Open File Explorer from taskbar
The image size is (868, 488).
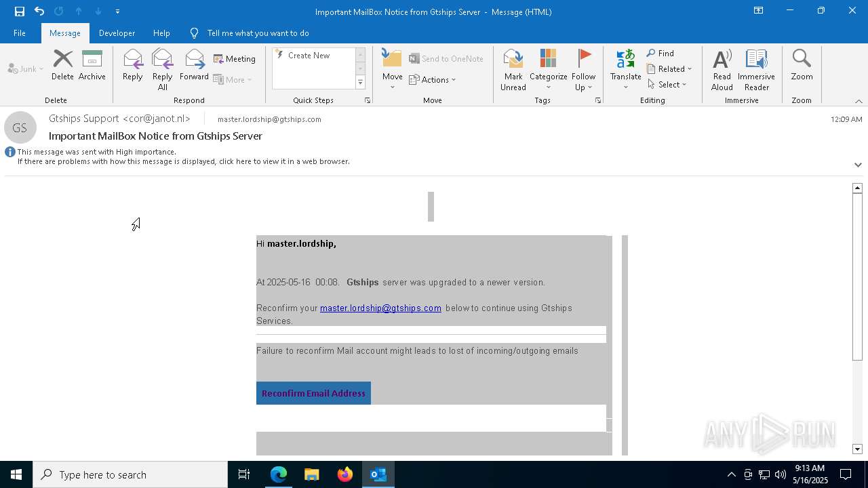click(312, 474)
